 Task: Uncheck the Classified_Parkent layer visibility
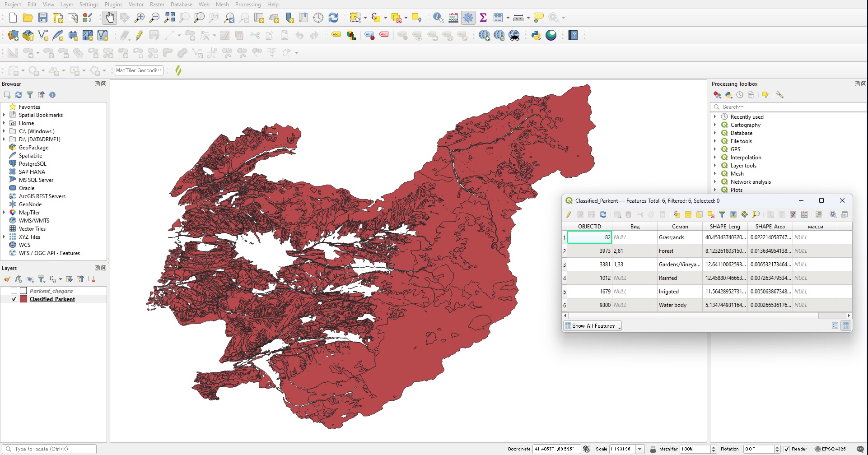click(x=14, y=299)
